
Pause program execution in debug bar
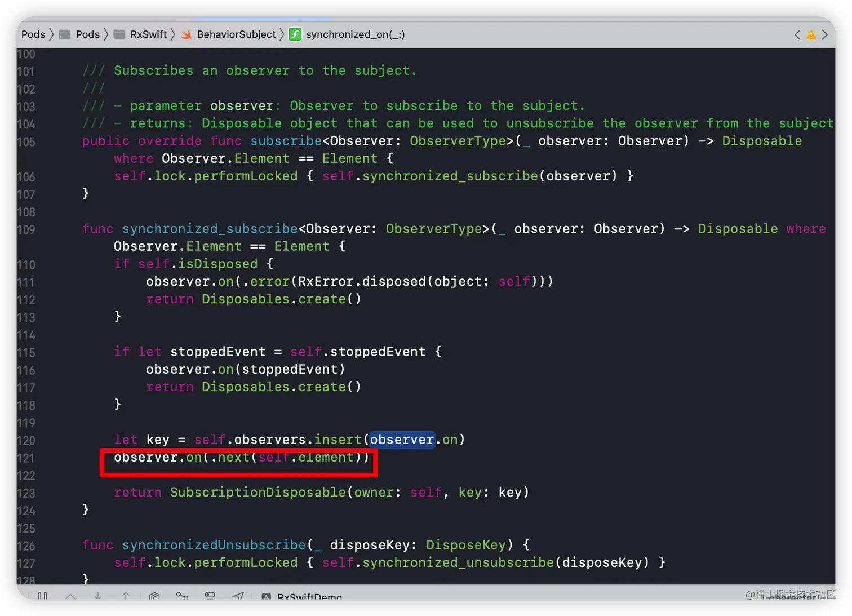click(x=43, y=595)
